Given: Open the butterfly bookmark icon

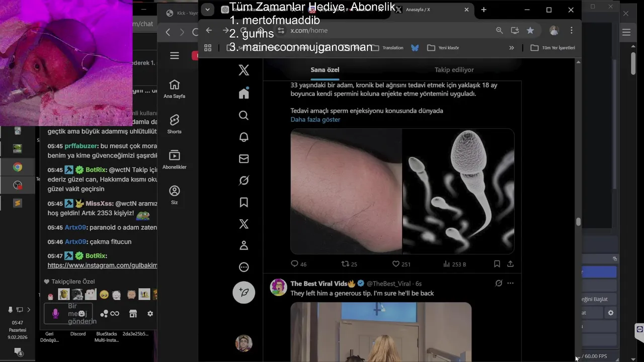Looking at the screenshot, I should coord(415,48).
